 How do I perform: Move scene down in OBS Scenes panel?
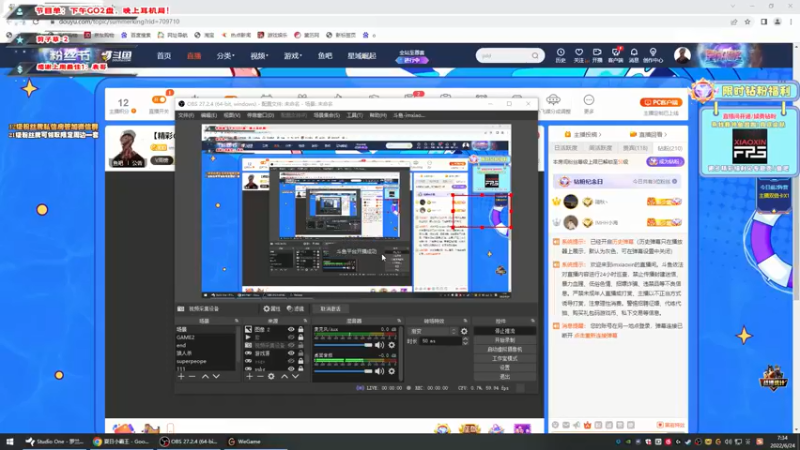216,377
